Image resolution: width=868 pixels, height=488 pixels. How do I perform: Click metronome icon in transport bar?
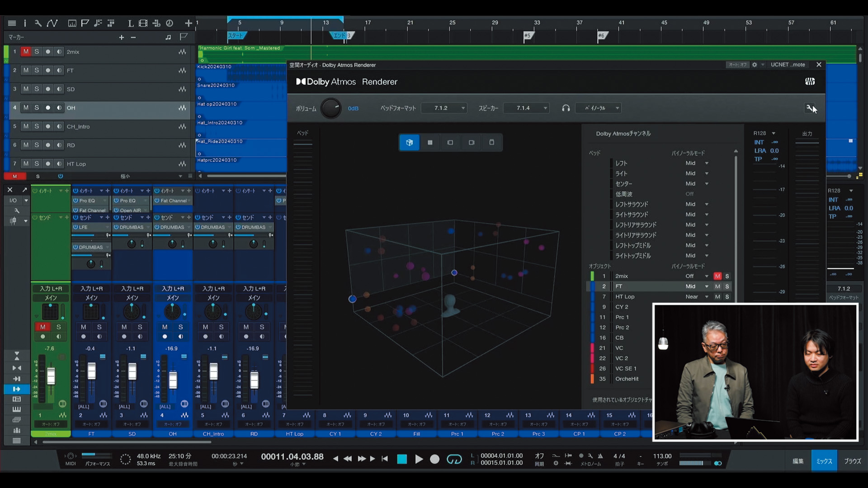(600, 456)
